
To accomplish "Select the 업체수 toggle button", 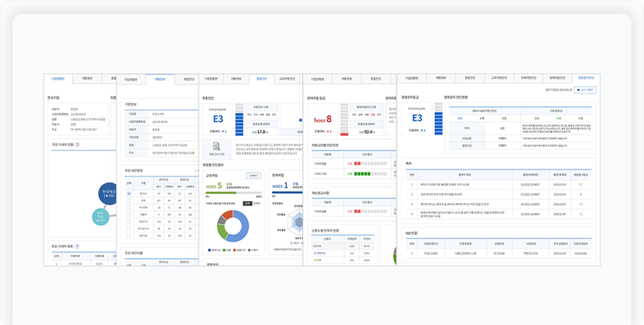I will click(256, 203).
